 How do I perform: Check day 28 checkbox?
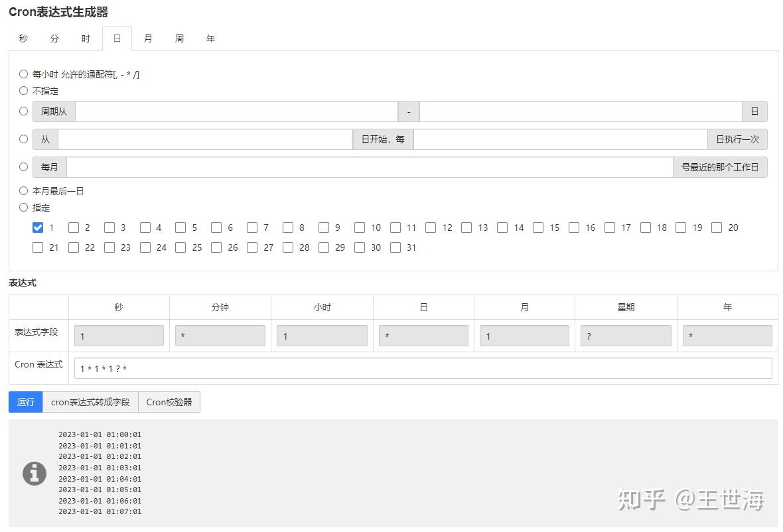(x=288, y=247)
